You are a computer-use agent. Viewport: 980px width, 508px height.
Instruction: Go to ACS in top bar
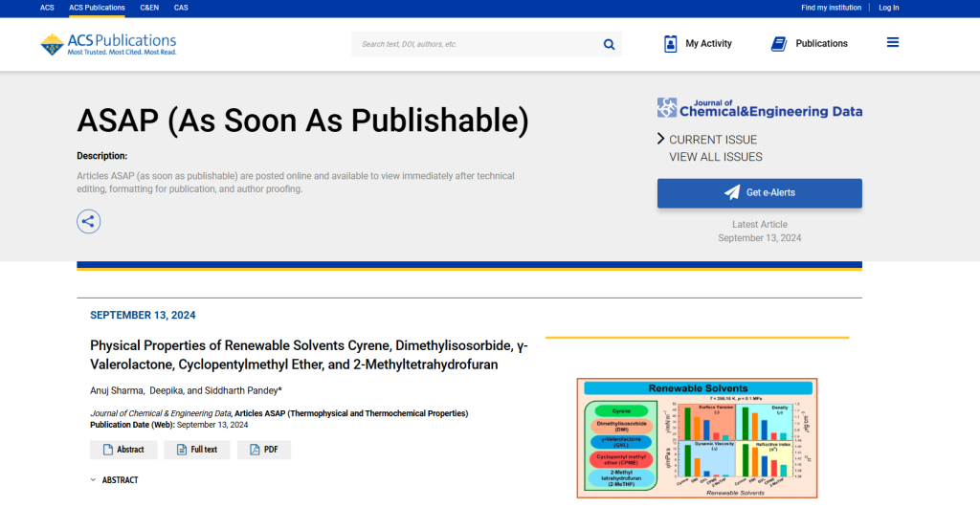click(x=47, y=8)
